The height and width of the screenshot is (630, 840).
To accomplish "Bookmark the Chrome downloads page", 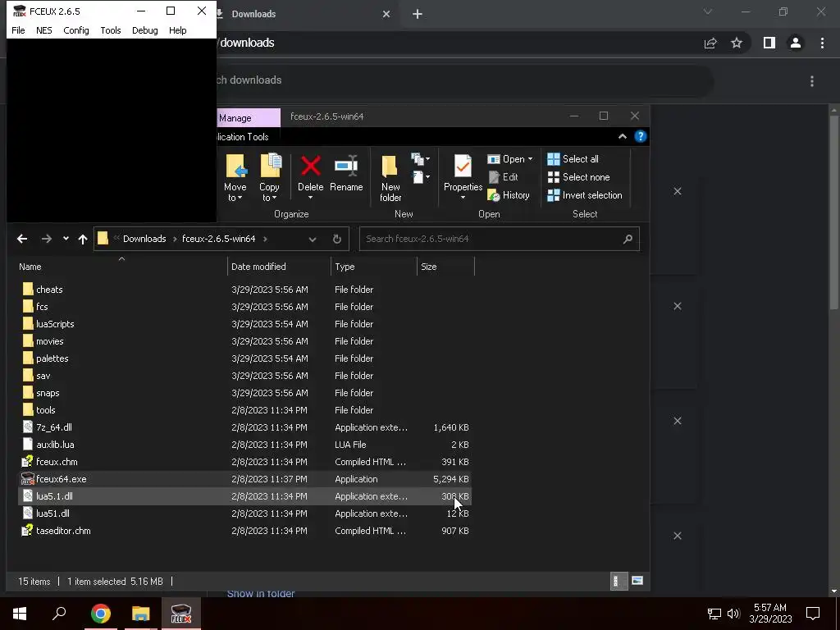I will point(737,43).
